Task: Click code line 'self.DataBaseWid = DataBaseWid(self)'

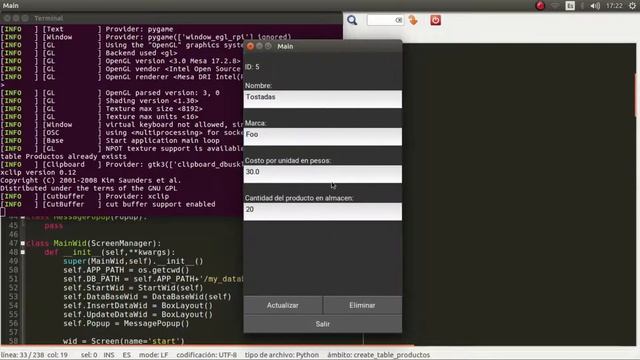Action: [147, 297]
